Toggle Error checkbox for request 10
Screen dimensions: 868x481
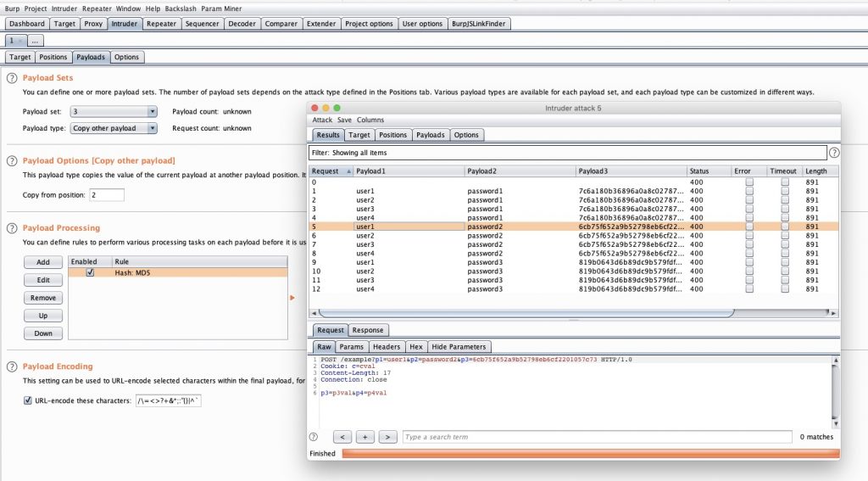pos(749,271)
